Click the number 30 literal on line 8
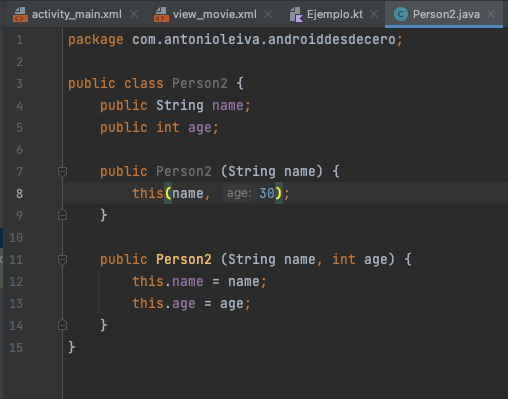Viewport: 508px width, 399px height. pyautogui.click(x=267, y=193)
